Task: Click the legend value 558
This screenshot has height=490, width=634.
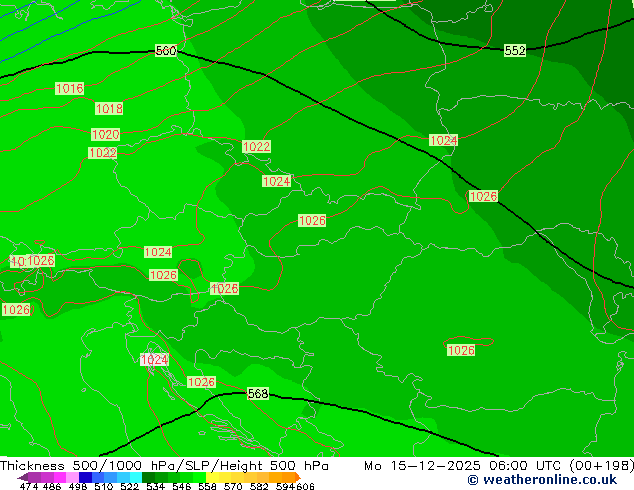Action: coord(207,486)
